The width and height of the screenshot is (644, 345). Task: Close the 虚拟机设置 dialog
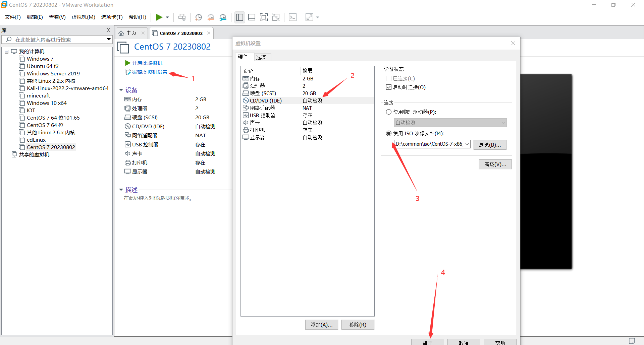coord(513,43)
